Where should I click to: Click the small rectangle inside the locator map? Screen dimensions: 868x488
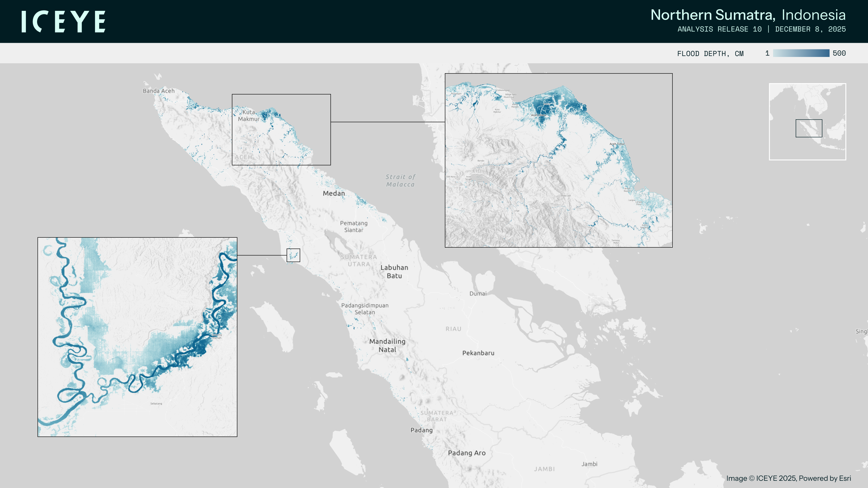pyautogui.click(x=809, y=128)
